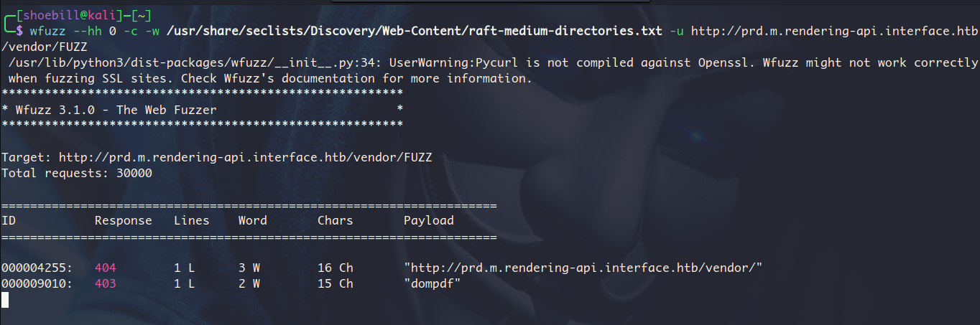Click the ID column header
Viewport: 980px width, 325px height.
pos(9,220)
